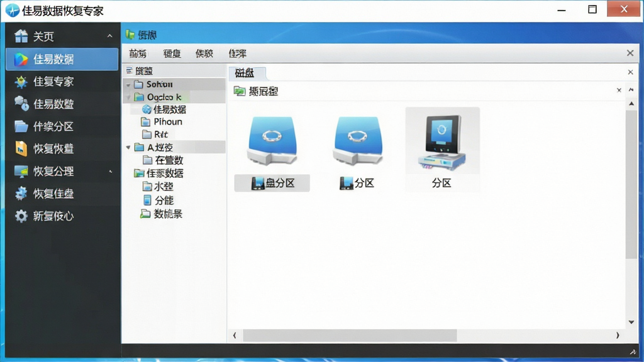Open the 新复依心 settings gear item
644x362 pixels.
pos(62,216)
